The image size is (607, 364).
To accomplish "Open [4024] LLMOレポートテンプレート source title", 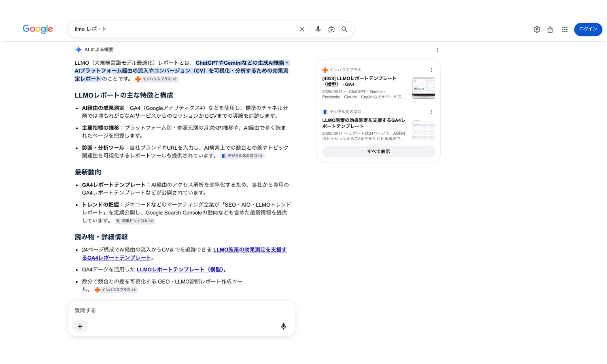I will tap(359, 81).
